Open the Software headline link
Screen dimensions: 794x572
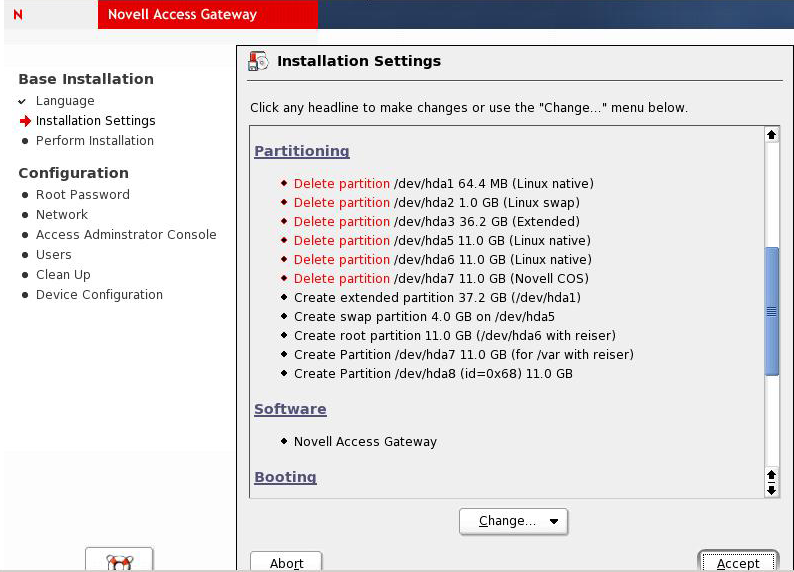(x=290, y=409)
